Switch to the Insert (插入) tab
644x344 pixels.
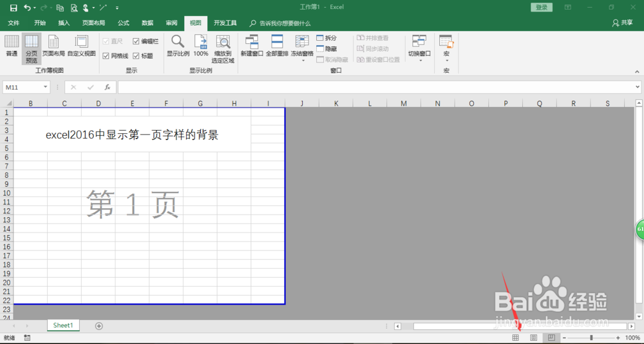point(64,23)
